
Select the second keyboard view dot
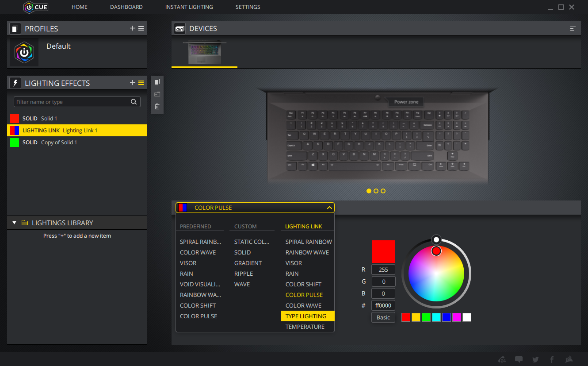(376, 191)
